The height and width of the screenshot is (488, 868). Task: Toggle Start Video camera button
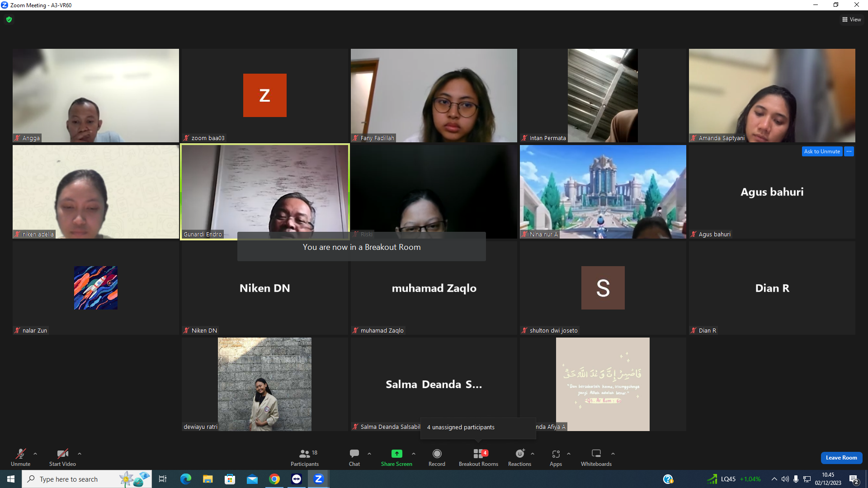coord(62,457)
